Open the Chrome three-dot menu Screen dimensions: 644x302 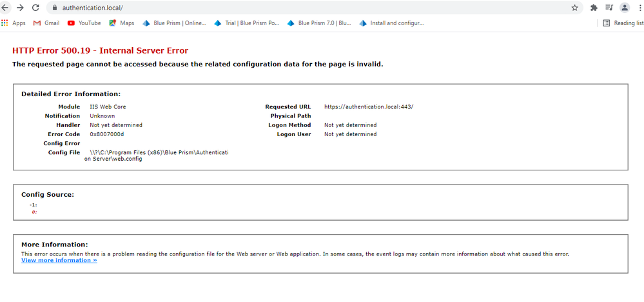coord(640,7)
